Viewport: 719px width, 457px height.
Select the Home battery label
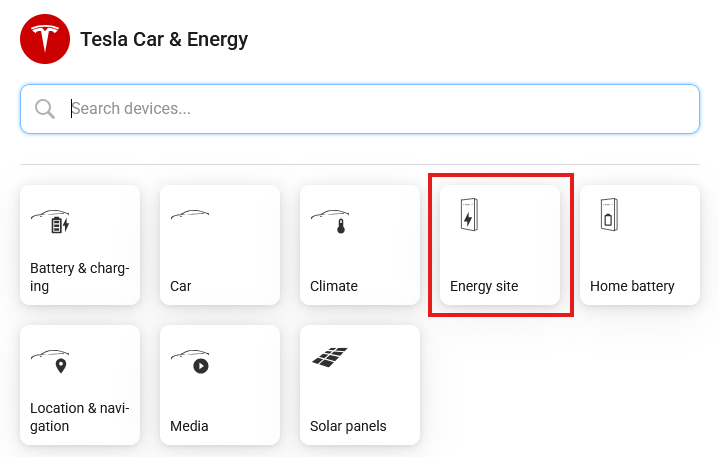point(632,286)
